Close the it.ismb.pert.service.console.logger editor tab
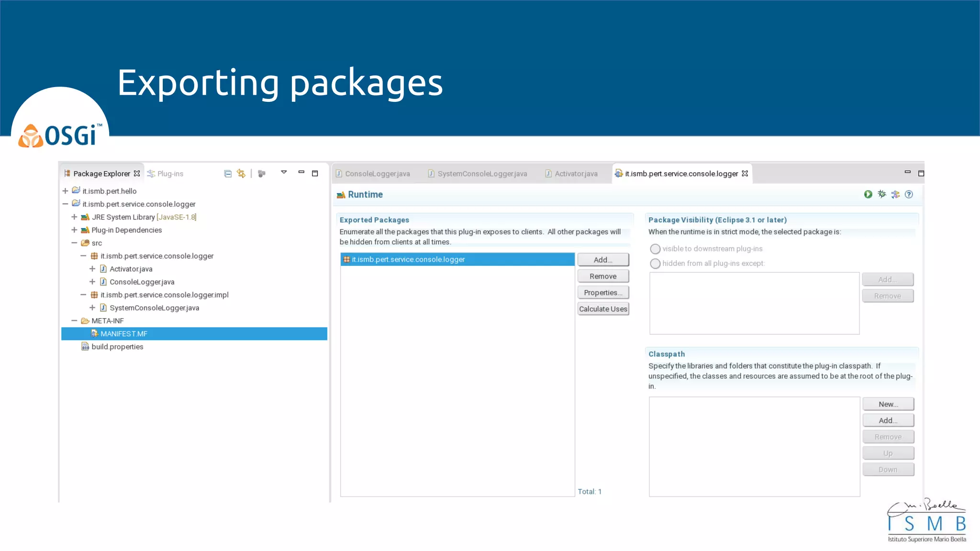The image size is (980, 551). [745, 174]
